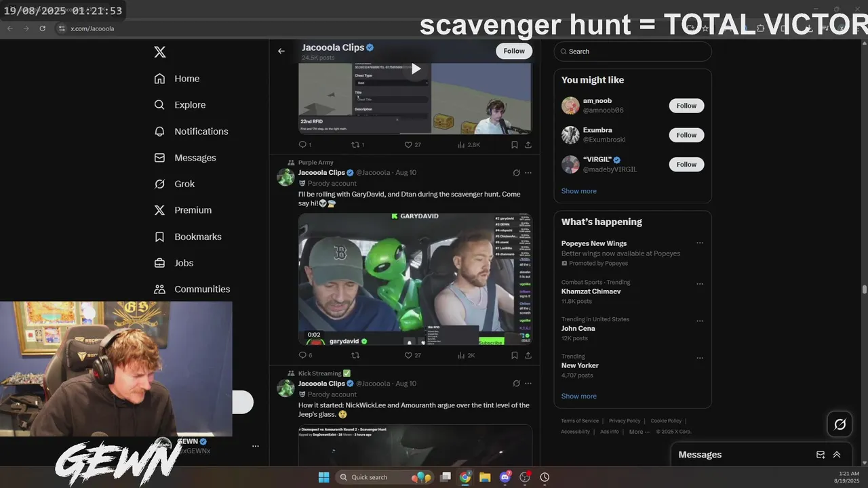Open the Windows Start menu
The image size is (868, 488).
323,477
